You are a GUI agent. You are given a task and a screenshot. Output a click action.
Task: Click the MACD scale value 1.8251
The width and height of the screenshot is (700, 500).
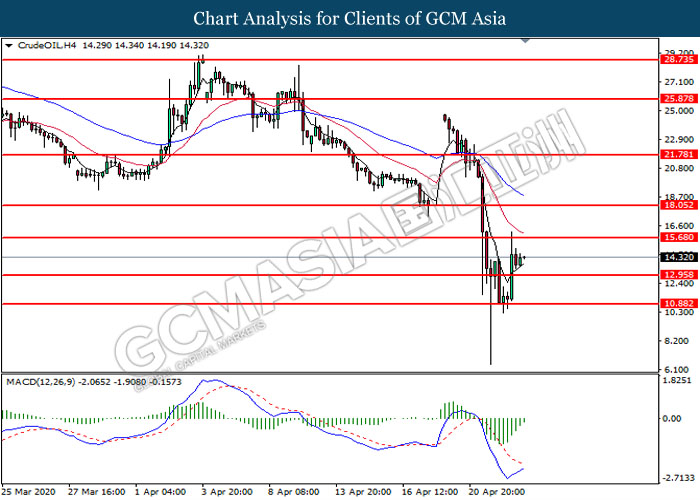(x=678, y=380)
